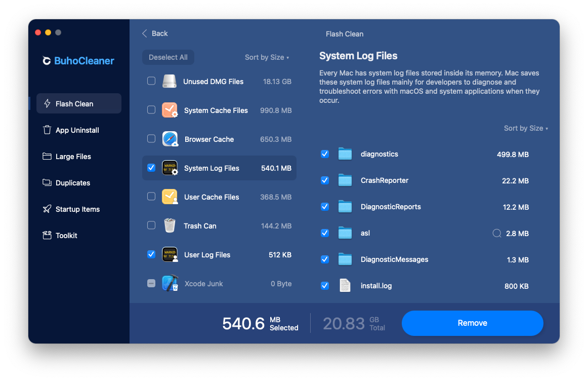588x381 pixels.
Task: Click the diagnostics folder icon
Action: [x=345, y=154]
